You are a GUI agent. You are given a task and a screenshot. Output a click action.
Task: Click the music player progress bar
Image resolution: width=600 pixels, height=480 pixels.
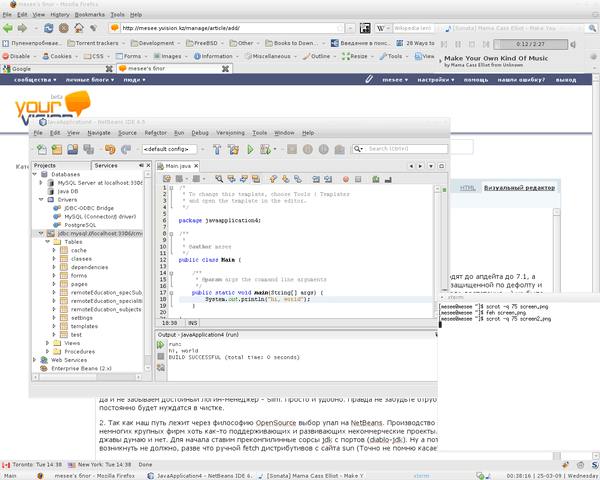(530, 44)
